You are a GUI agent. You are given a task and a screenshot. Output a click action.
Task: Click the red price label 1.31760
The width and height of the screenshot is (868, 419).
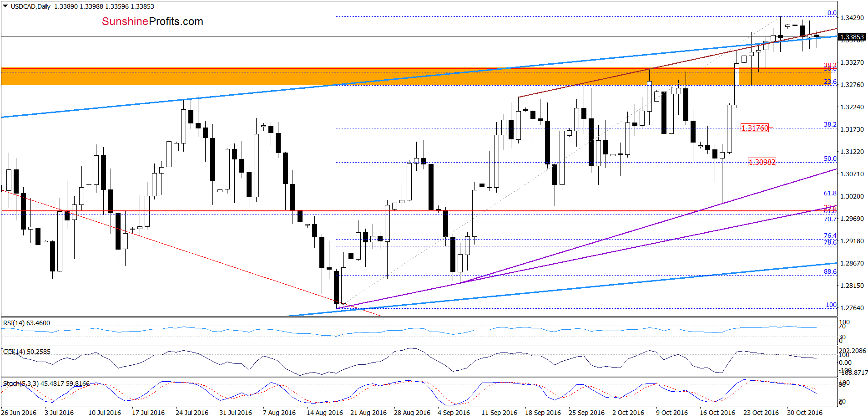[755, 128]
